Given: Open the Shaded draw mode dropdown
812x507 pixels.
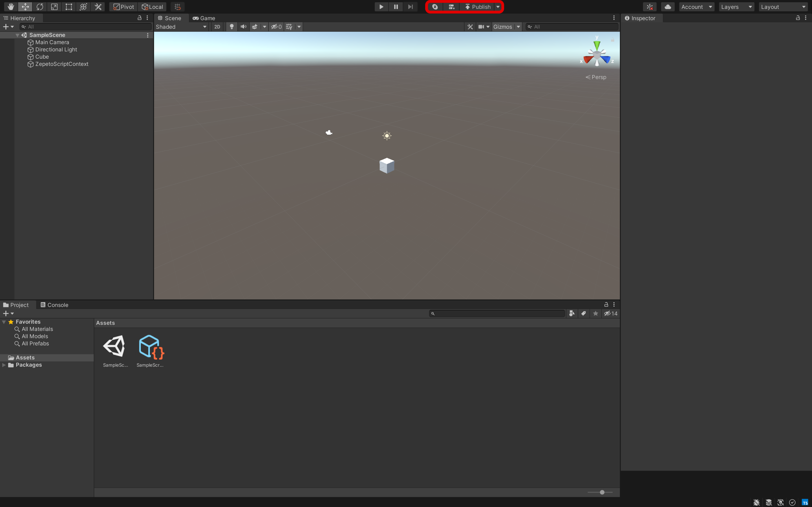Looking at the screenshot, I should point(181,27).
